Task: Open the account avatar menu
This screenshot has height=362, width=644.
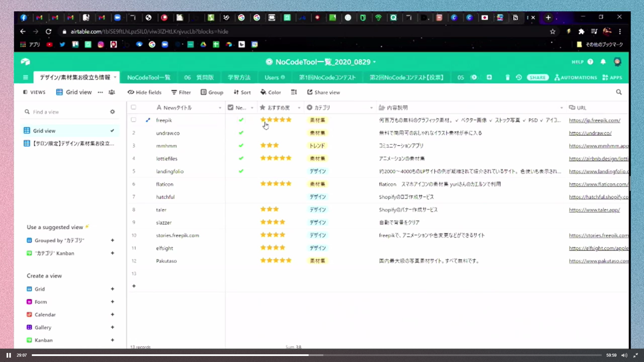Action: point(617,62)
